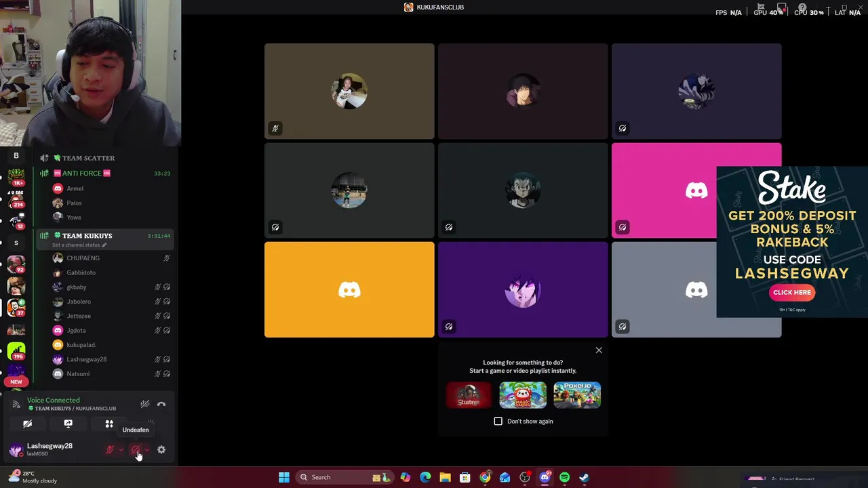This screenshot has height=488, width=868.
Task: Toggle noise suppression icon
Action: (144, 405)
